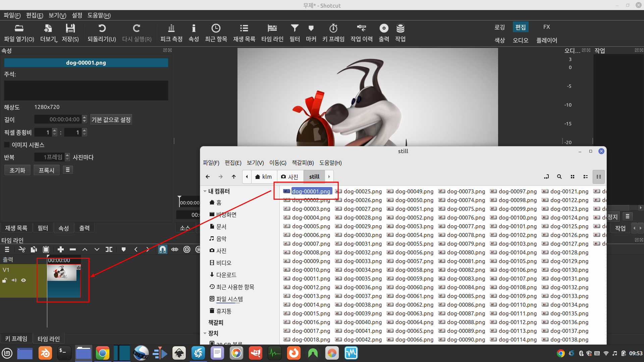Viewport: 644px width, 362px height.
Task: Click the search icon in file manager
Action: click(559, 177)
